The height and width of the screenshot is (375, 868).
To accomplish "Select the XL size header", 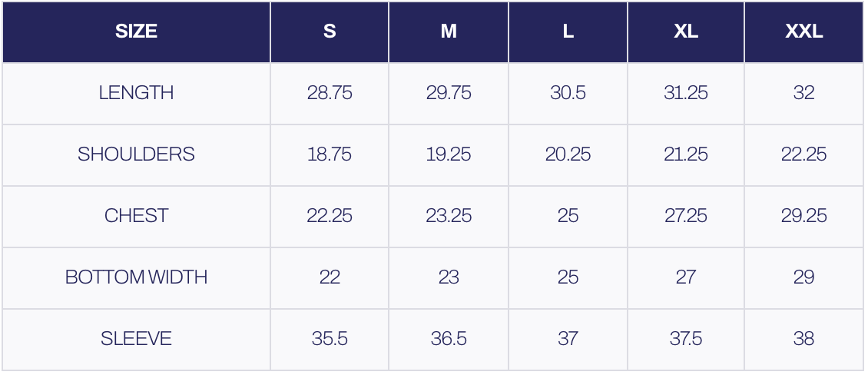I will point(686,32).
